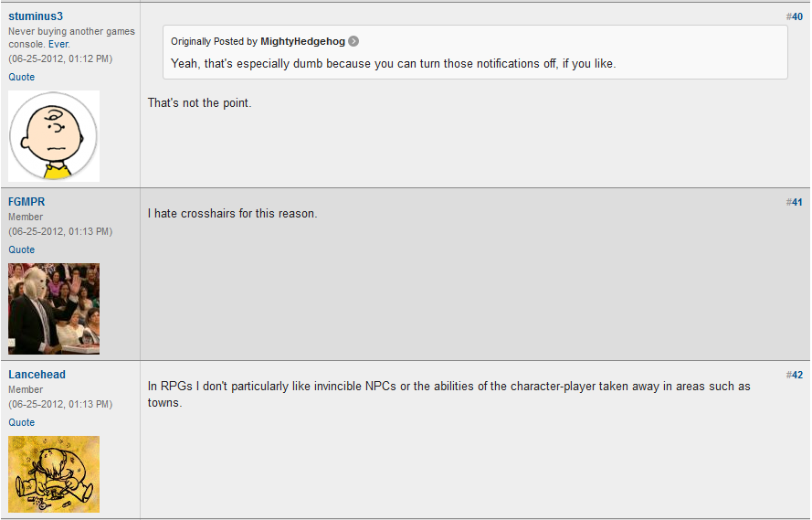
Task: Open stuminus3's Charlie Brown avatar
Action: click(54, 135)
